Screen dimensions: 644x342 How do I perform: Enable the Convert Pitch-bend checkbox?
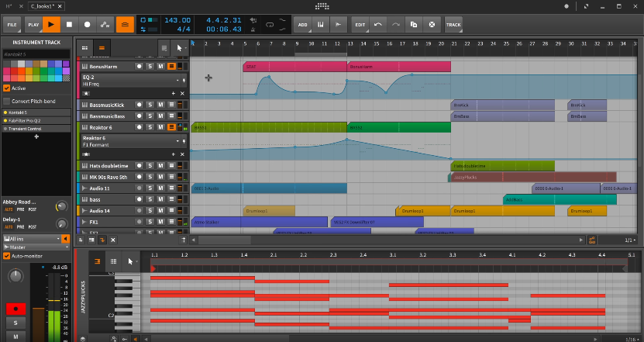6,101
